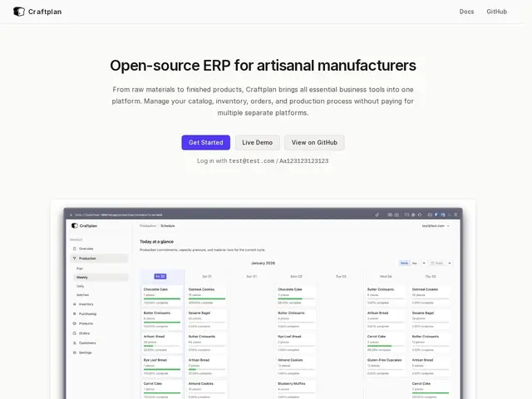532x399 pixels.
Task: Open the Docs link in header
Action: [x=466, y=12]
